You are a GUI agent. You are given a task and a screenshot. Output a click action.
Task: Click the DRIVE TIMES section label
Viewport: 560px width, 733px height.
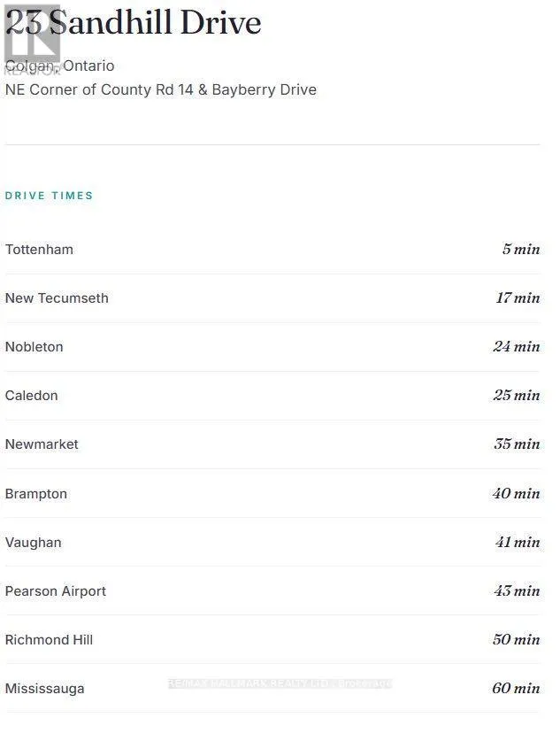[49, 196]
